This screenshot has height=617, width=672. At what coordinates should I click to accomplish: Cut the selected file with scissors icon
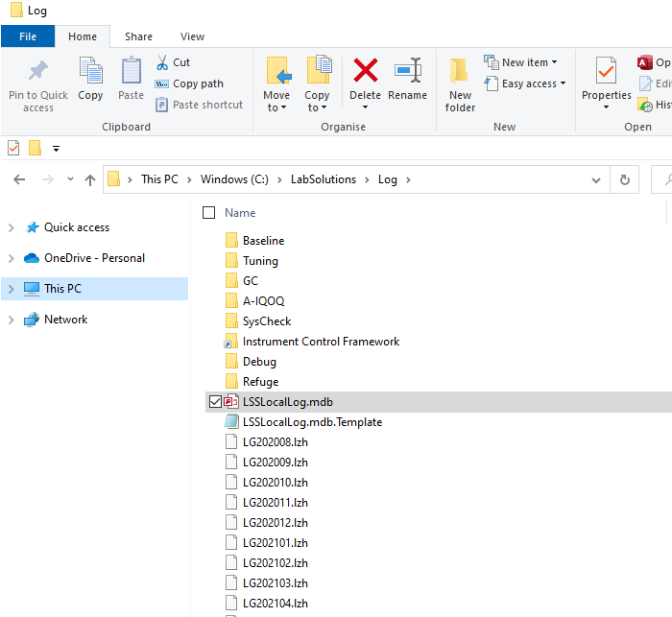tap(162, 62)
